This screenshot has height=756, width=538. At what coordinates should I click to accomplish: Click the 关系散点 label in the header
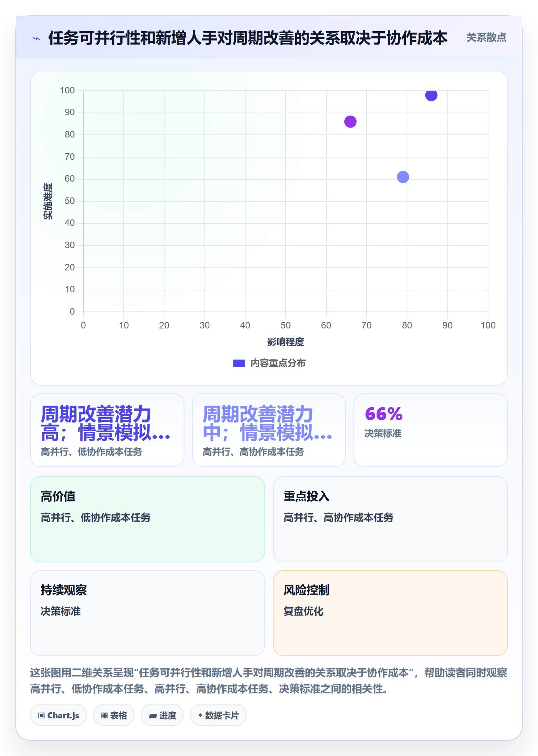[x=486, y=38]
